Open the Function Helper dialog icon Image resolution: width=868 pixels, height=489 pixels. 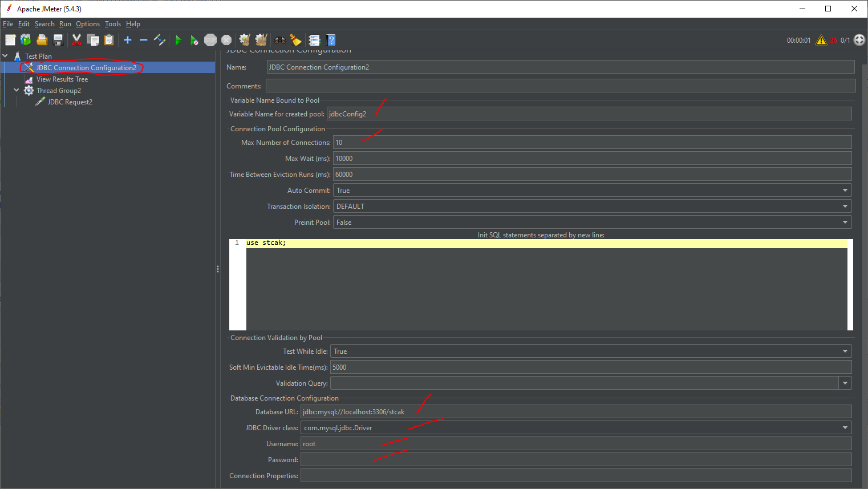314,40
